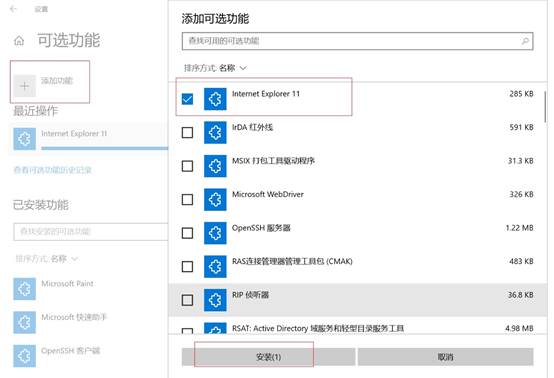Go to Settings home icon

[x=19, y=41]
